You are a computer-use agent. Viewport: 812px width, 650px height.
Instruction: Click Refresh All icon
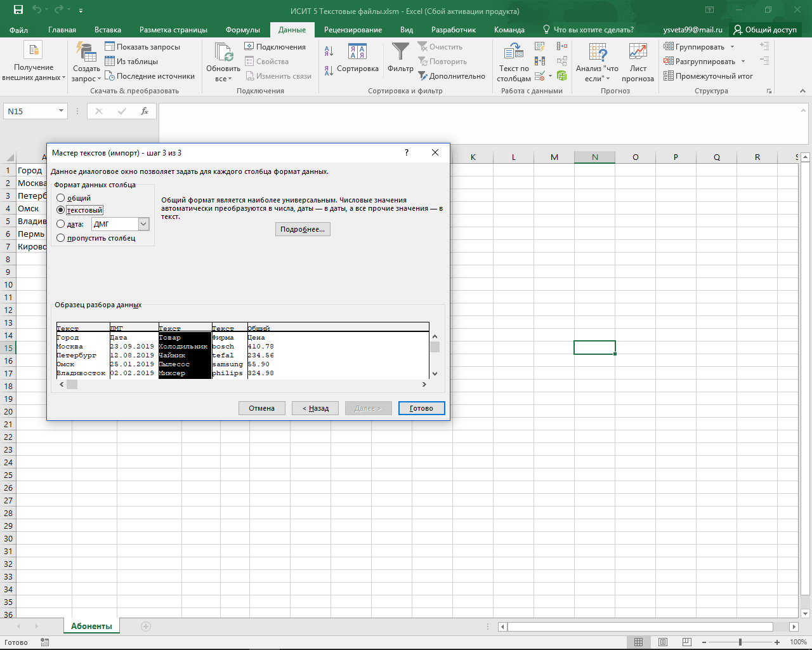223,62
